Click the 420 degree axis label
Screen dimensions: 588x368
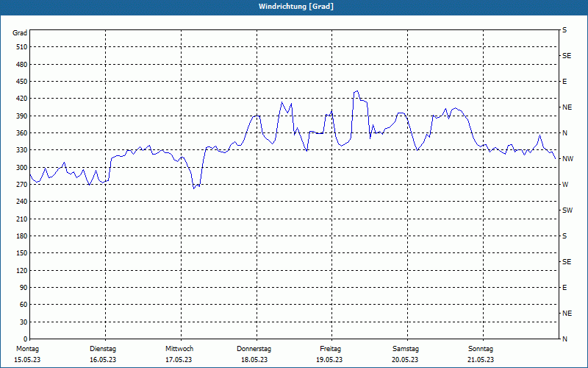(22, 99)
